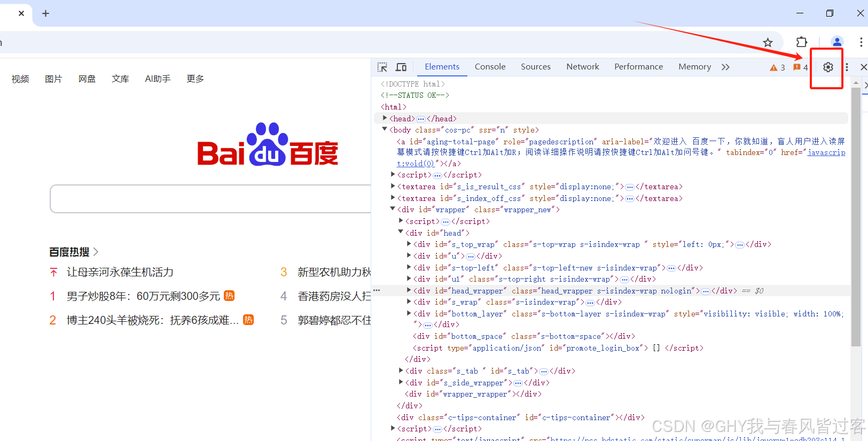Viewport: 868px width, 441px height.
Task: Click the Elements panel vertical scrollbar
Action: 856,216
